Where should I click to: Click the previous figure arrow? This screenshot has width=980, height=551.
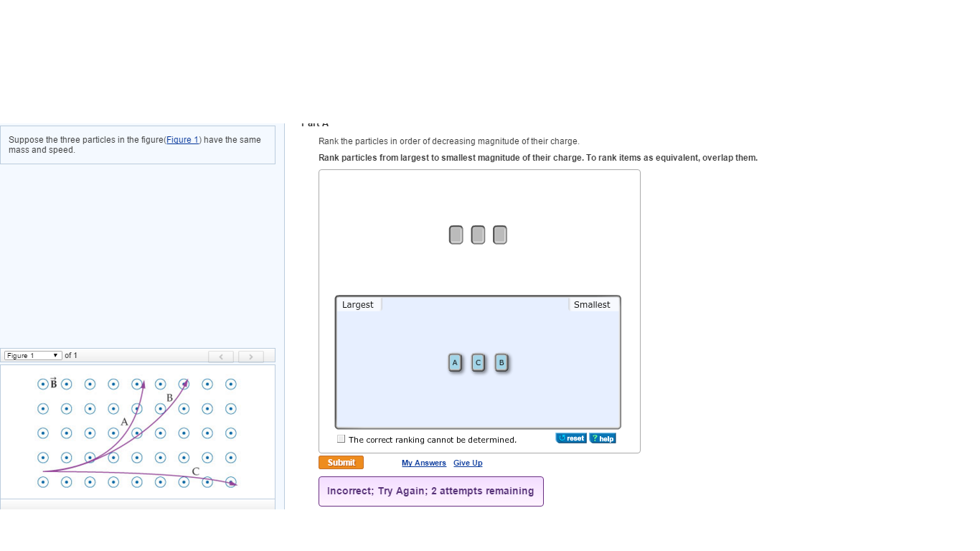coord(221,356)
